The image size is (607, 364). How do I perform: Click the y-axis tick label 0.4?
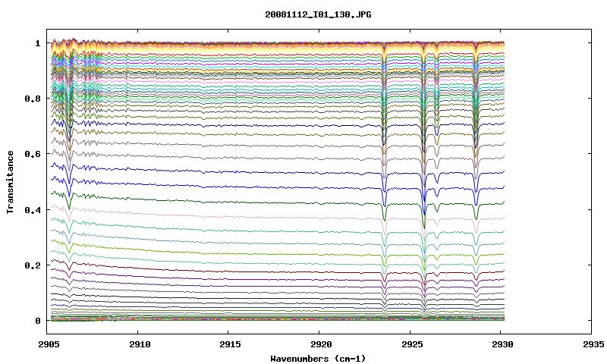[x=33, y=209]
